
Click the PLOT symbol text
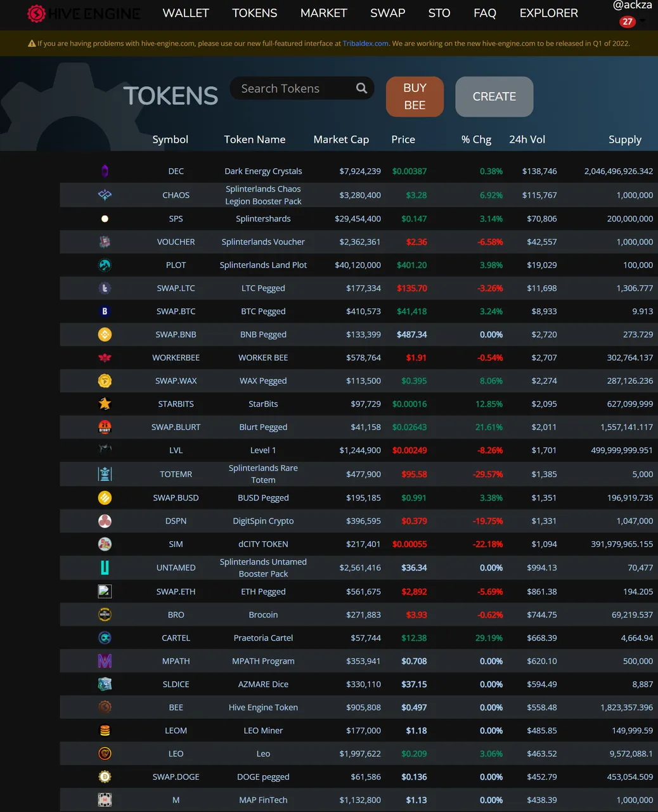tap(176, 265)
